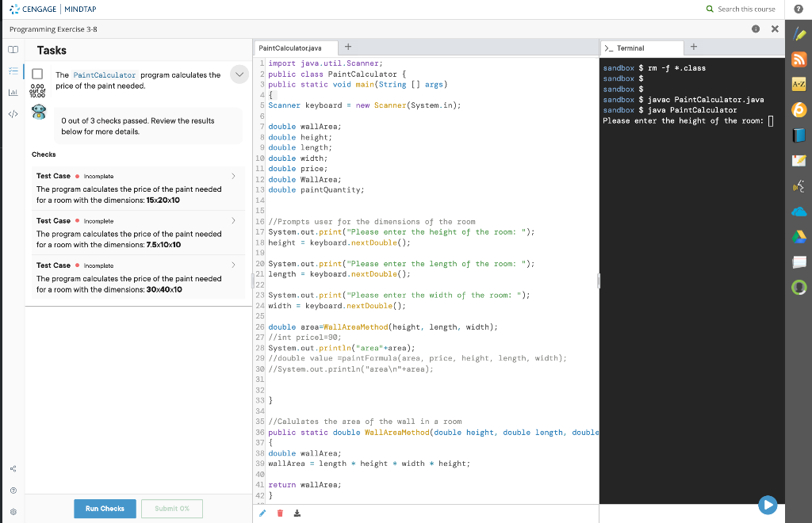Download the file using the download icon
The height and width of the screenshot is (523, 812).
(x=297, y=513)
